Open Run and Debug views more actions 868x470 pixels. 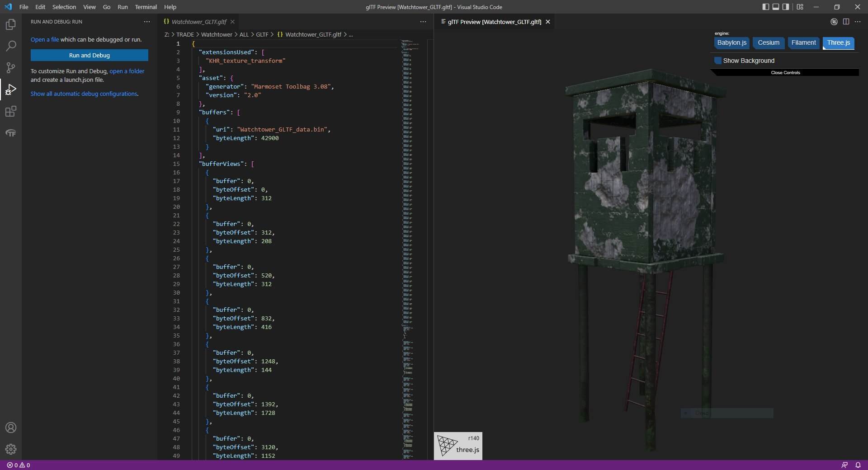click(x=146, y=22)
